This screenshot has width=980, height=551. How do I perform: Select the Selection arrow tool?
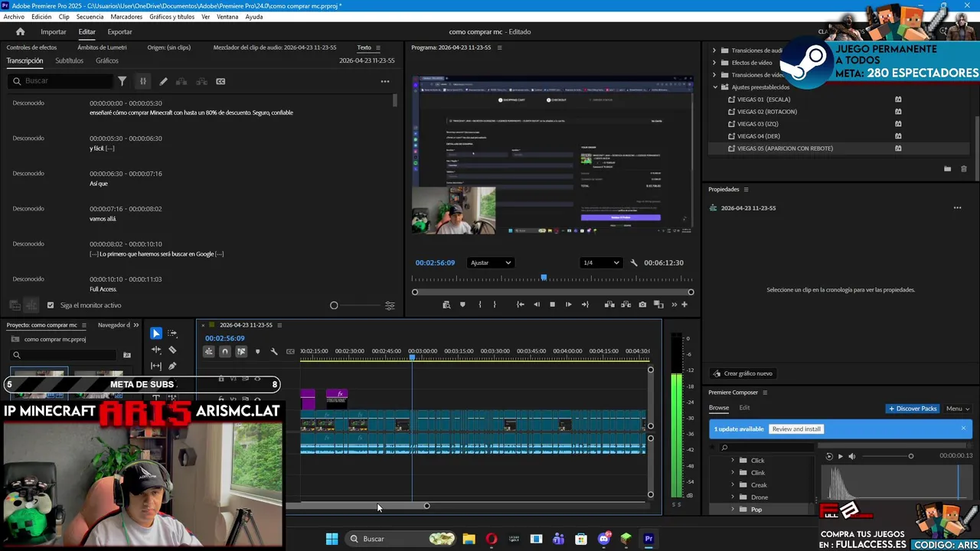coord(156,333)
